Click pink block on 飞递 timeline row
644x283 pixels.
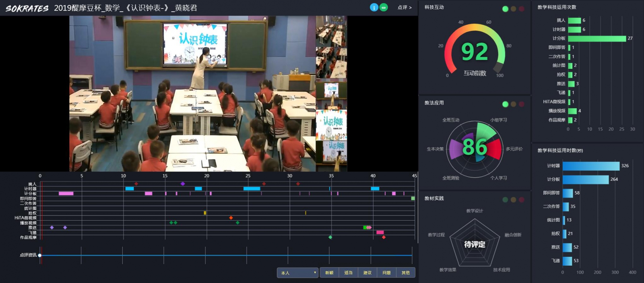click(380, 233)
